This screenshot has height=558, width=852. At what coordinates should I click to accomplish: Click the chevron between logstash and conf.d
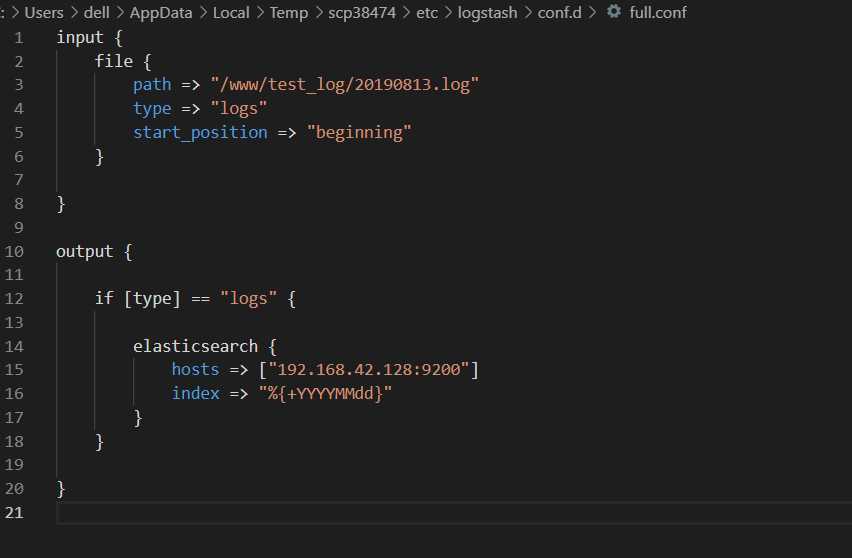tap(528, 12)
